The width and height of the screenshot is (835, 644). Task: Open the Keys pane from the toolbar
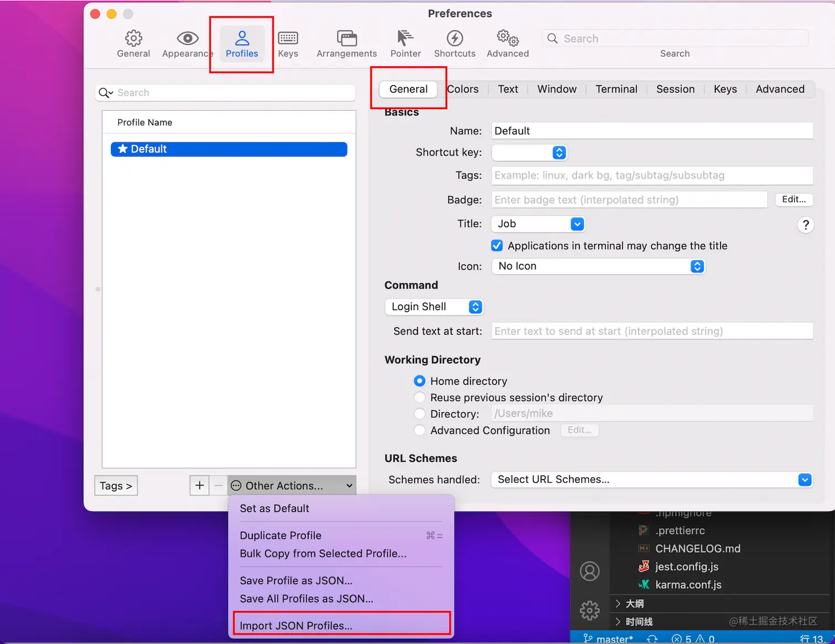(x=288, y=44)
